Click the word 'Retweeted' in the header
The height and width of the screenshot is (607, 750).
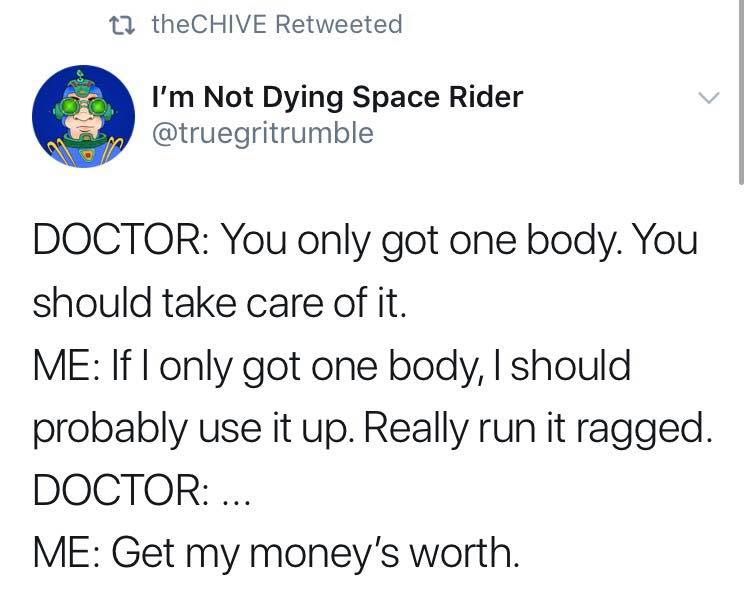(x=339, y=24)
